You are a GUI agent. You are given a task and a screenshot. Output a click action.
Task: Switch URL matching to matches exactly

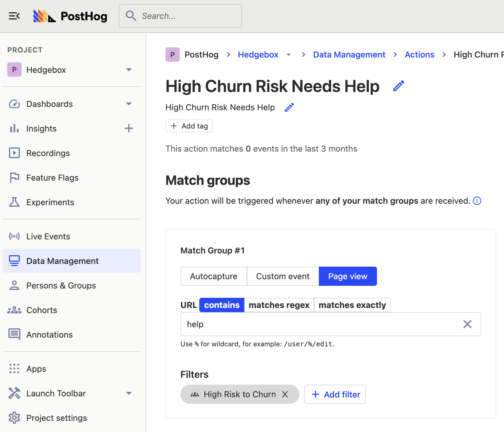pyautogui.click(x=352, y=305)
